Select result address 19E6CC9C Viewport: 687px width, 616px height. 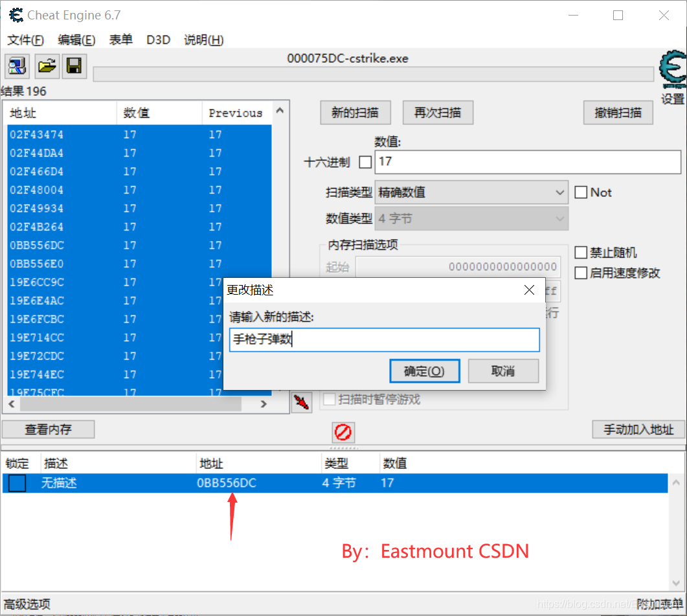(37, 282)
